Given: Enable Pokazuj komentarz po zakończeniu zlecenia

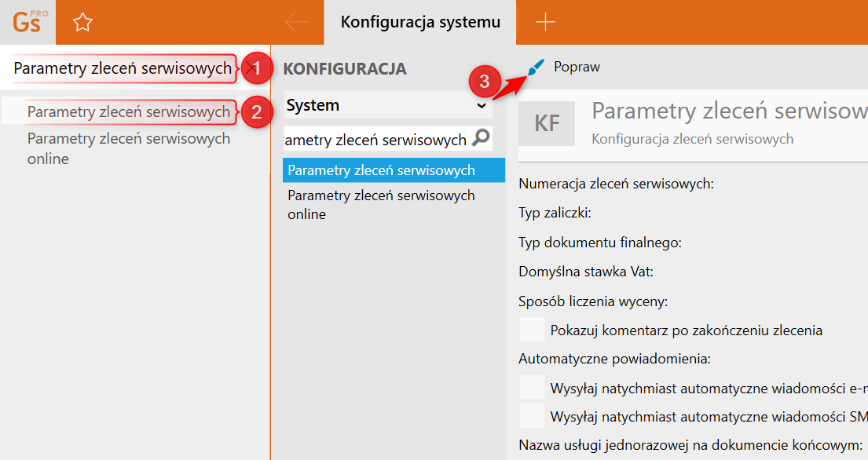Looking at the screenshot, I should 532,330.
